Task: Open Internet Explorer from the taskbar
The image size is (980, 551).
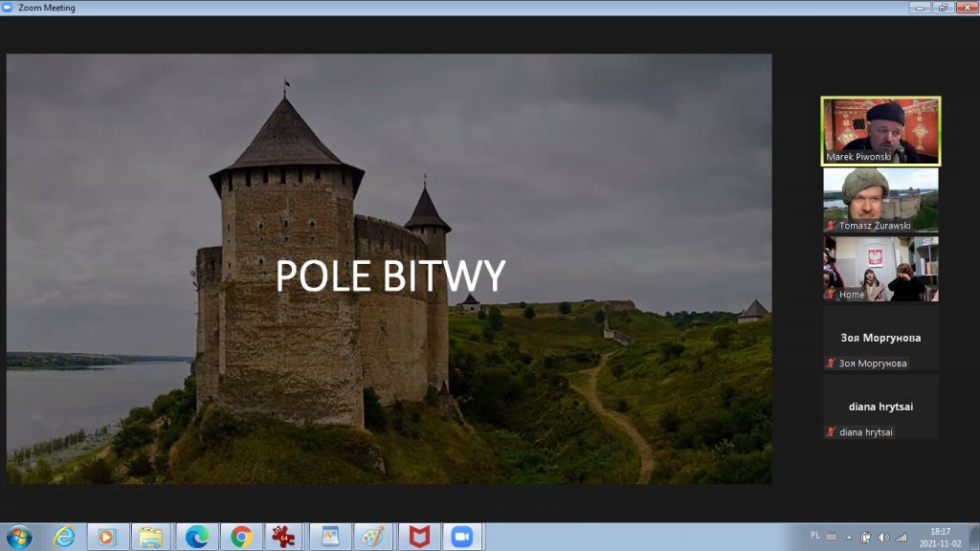Action: pos(64,537)
